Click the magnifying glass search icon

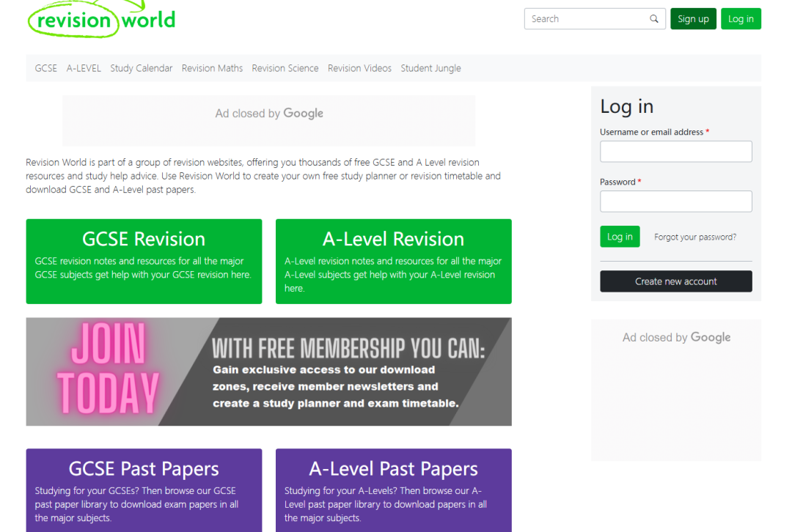click(654, 18)
